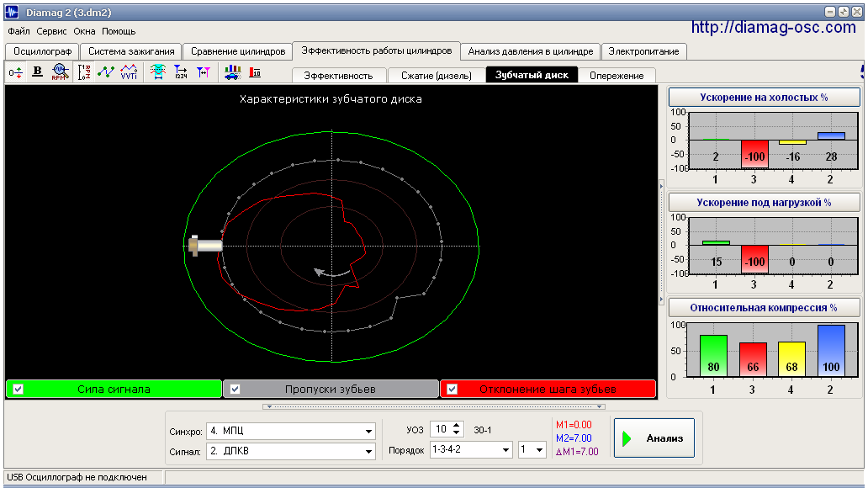The height and width of the screenshot is (488, 868).
Task: Click the blue-magenta marker distance icon
Action: [204, 72]
